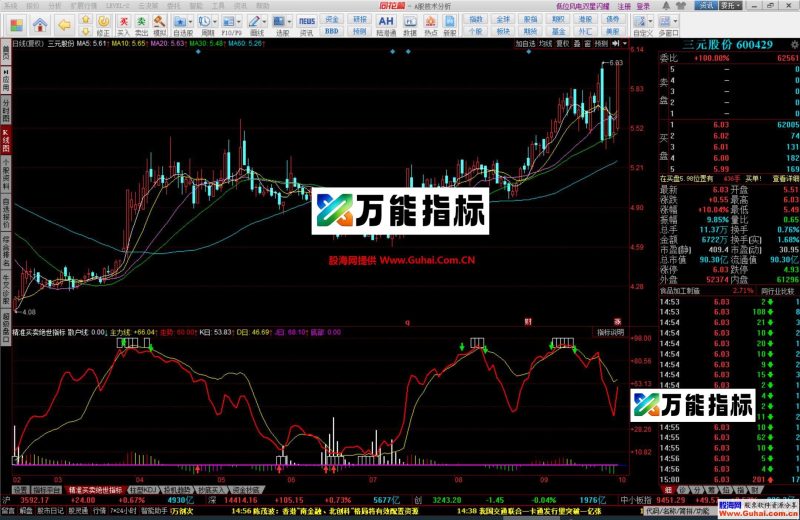The width and height of the screenshot is (800, 520).
Task: Click the red 买入 buy icon
Action: (123, 25)
